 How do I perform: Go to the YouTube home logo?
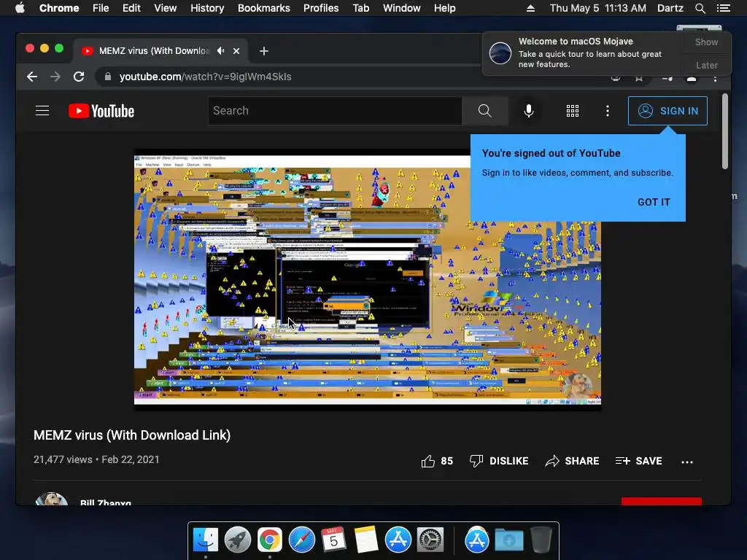pos(101,111)
